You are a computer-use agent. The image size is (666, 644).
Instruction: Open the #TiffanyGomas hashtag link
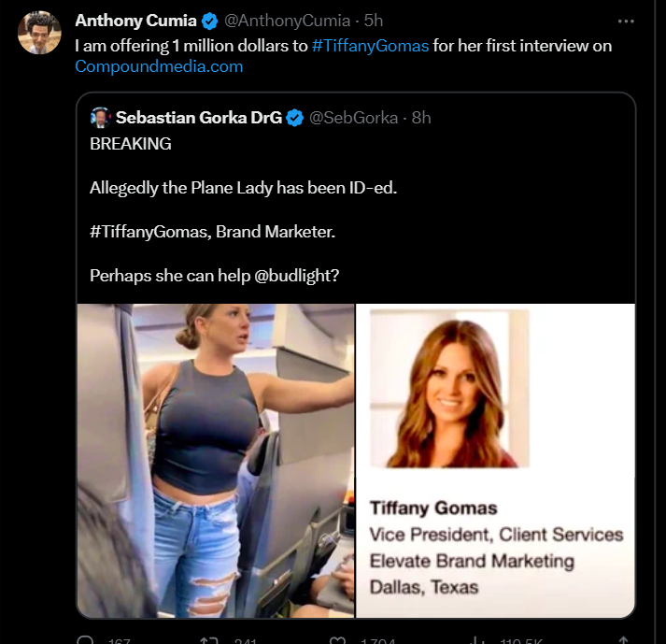click(371, 44)
